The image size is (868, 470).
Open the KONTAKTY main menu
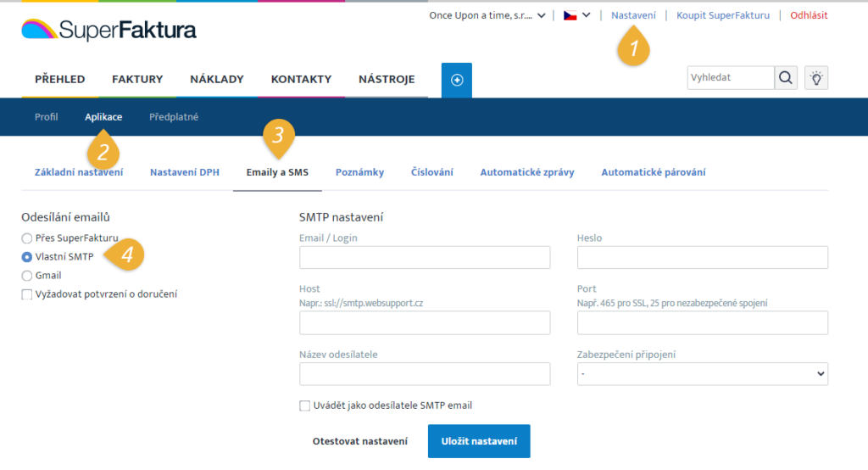click(301, 79)
